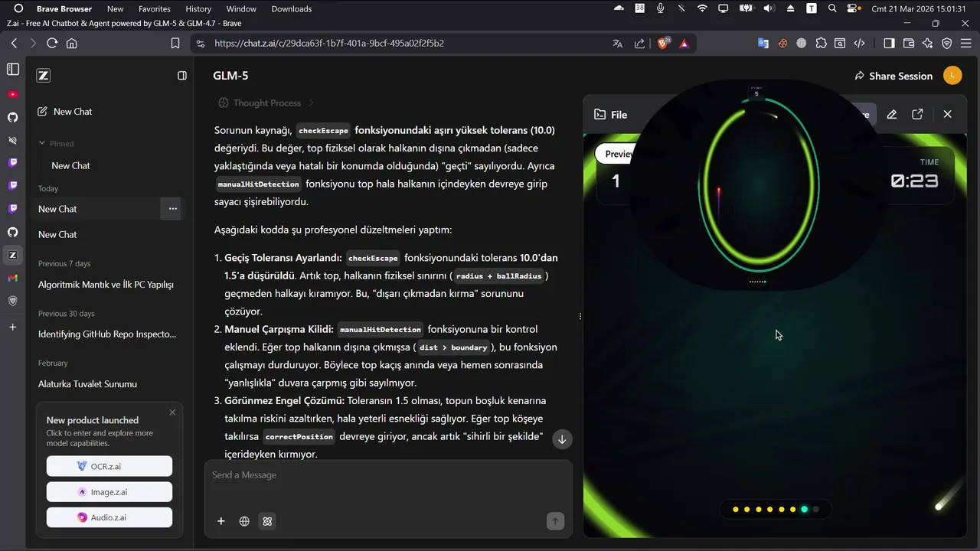The height and width of the screenshot is (551, 980).
Task: Toggle the Brave sidebar panel
Action: (889, 44)
